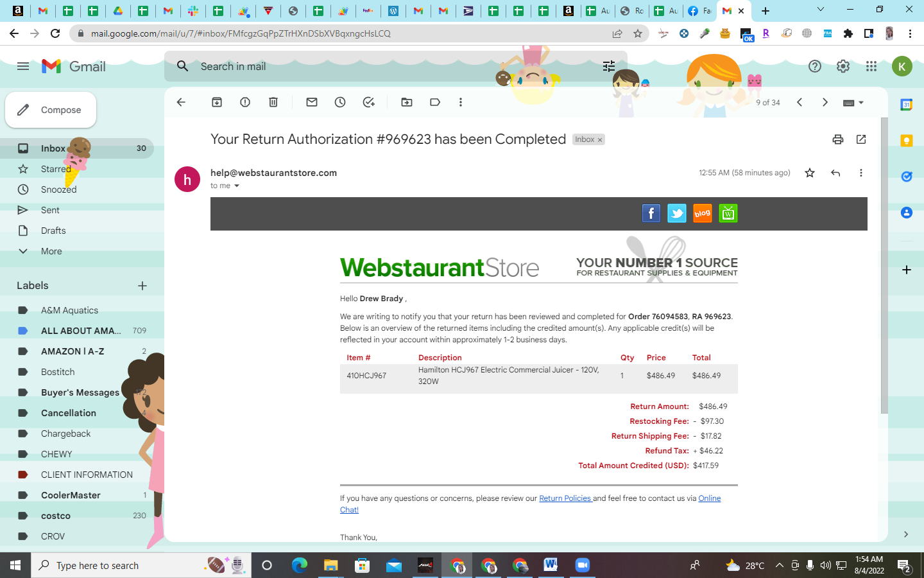Bookmark this page with the star
This screenshot has height=578, width=924.
(x=638, y=33)
